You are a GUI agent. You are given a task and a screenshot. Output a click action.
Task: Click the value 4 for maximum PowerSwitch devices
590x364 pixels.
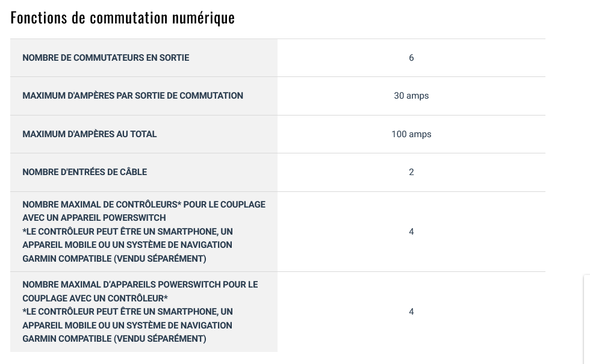pos(411,312)
